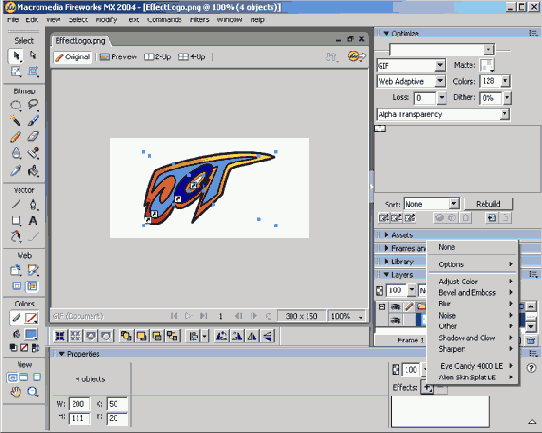542x433 pixels.
Task: Click the Matte color swatch
Action: pos(487,65)
